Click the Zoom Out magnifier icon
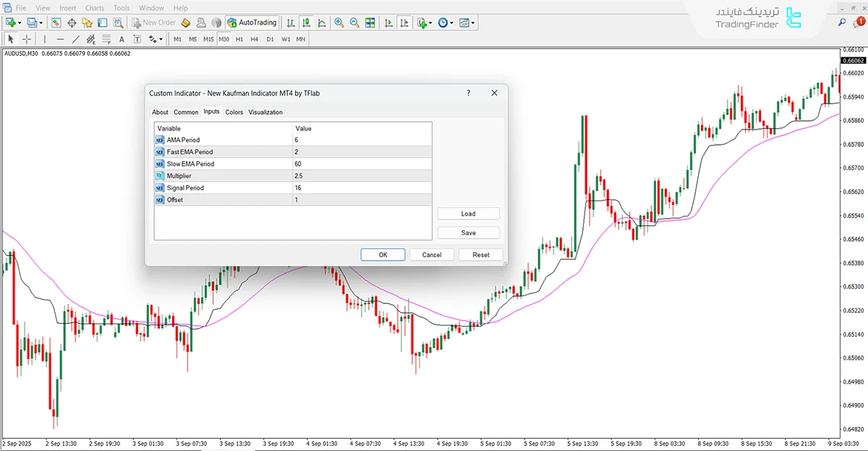Screen dimensions: 868x451 tap(354, 22)
